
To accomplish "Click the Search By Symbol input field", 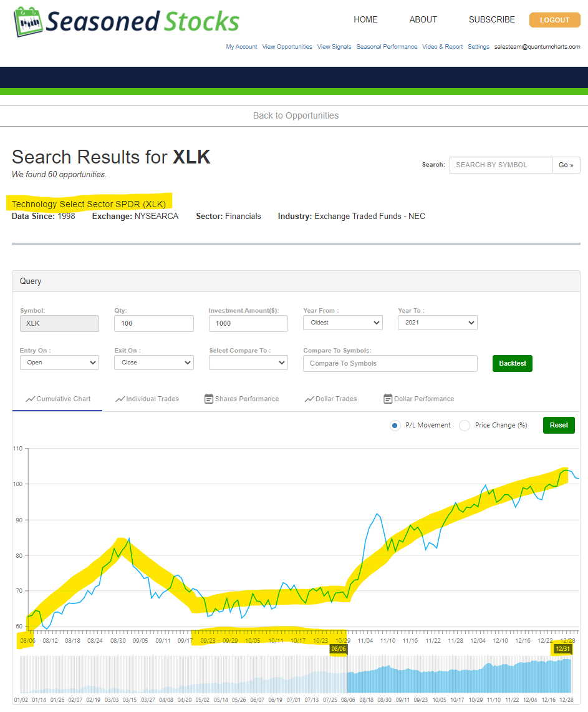I will [500, 165].
